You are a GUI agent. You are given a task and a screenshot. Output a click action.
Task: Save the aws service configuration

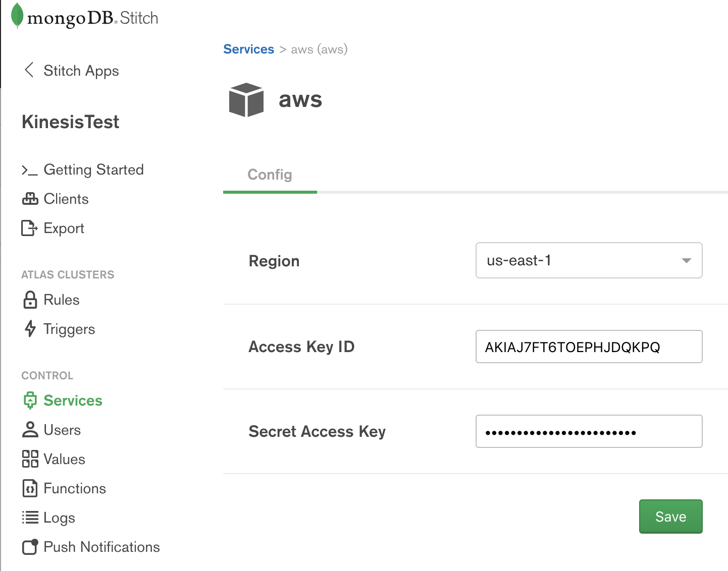coord(670,517)
